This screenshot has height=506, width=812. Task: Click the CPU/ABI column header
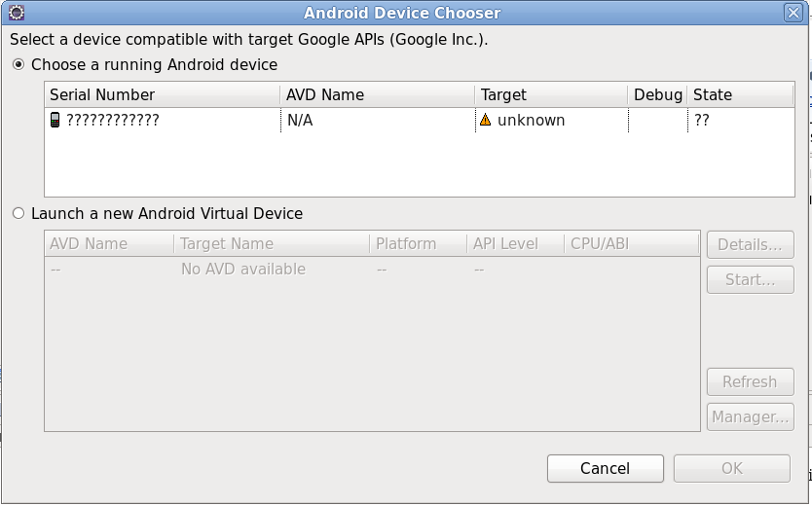[x=632, y=243]
